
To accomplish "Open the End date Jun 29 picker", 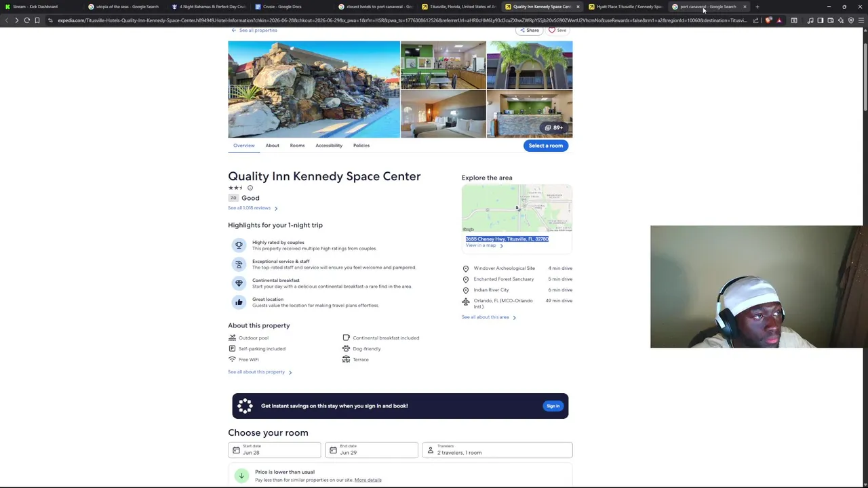I will 372,450.
